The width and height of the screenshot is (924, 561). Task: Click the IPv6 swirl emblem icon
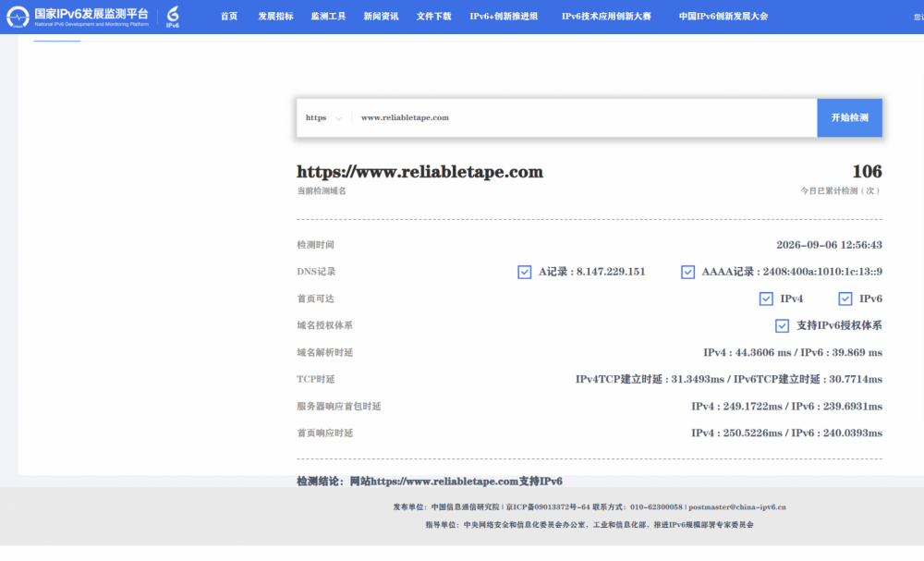click(x=173, y=17)
